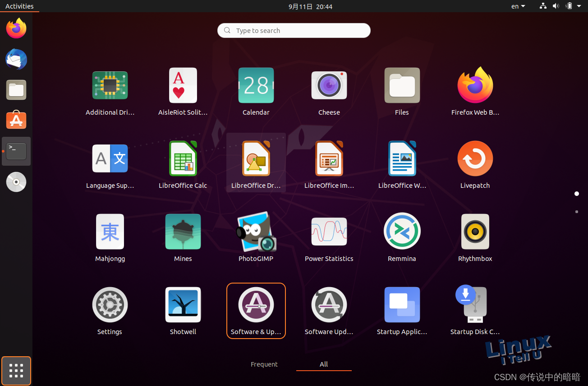588x386 pixels.
Task: Open Settings app
Action: (110, 312)
